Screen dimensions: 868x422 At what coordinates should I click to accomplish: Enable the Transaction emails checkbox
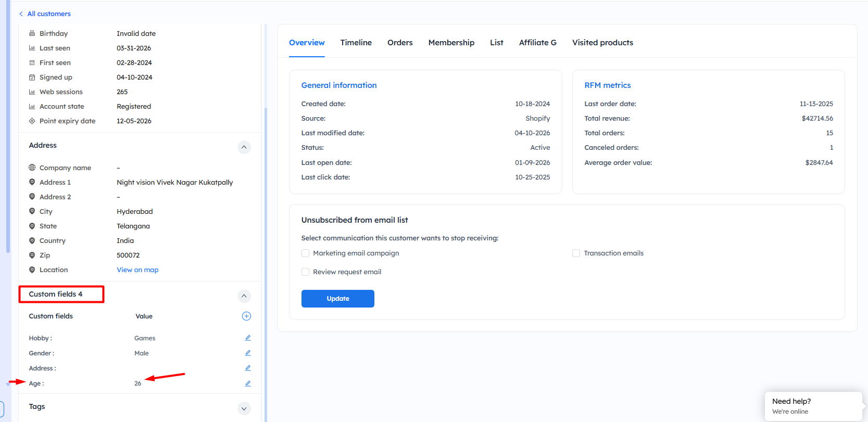[576, 253]
